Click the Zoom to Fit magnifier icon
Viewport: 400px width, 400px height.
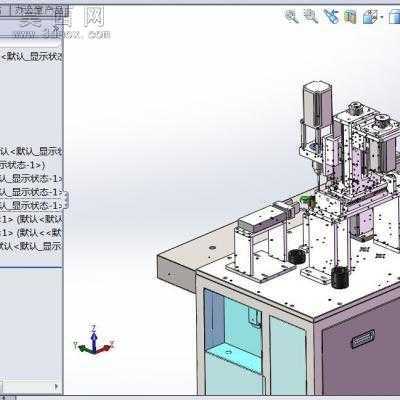click(292, 16)
